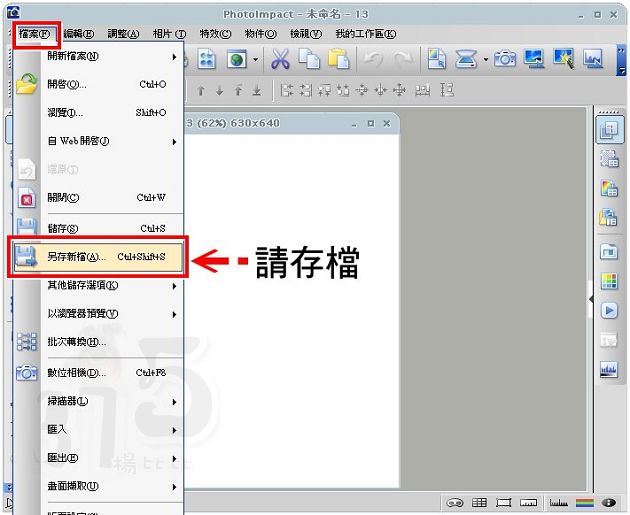The width and height of the screenshot is (630, 515).
Task: Open the 相片(T) menu
Action: [169, 34]
